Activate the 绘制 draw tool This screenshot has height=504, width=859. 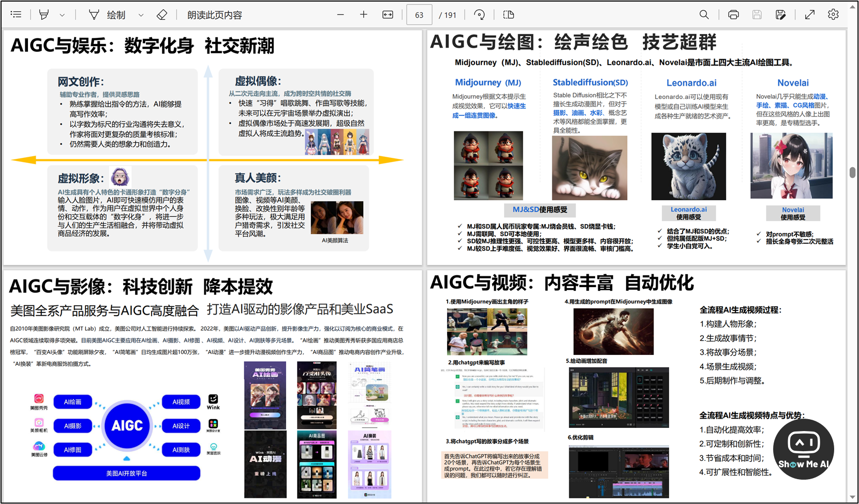(108, 14)
